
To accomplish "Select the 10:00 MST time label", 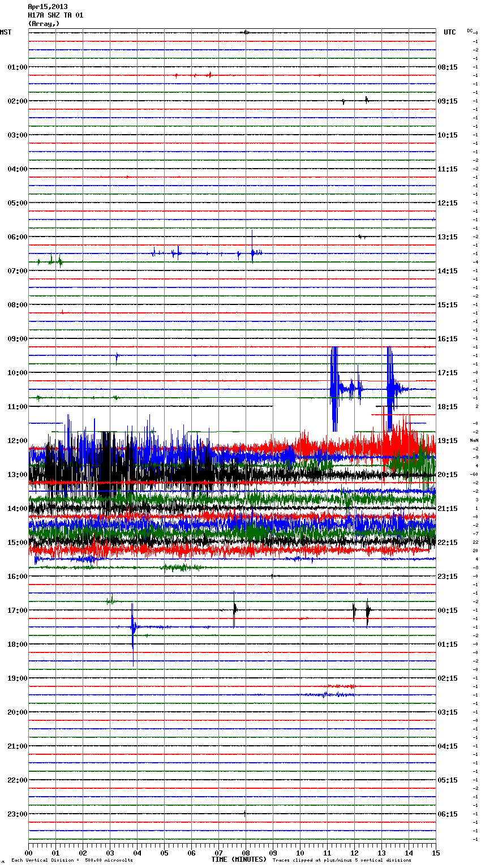I will pyautogui.click(x=18, y=373).
